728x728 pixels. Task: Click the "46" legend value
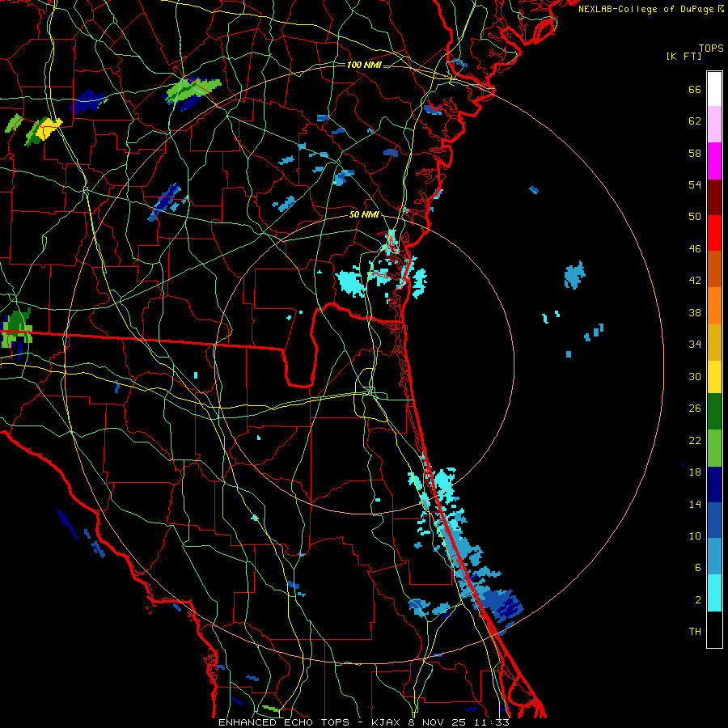tap(695, 249)
